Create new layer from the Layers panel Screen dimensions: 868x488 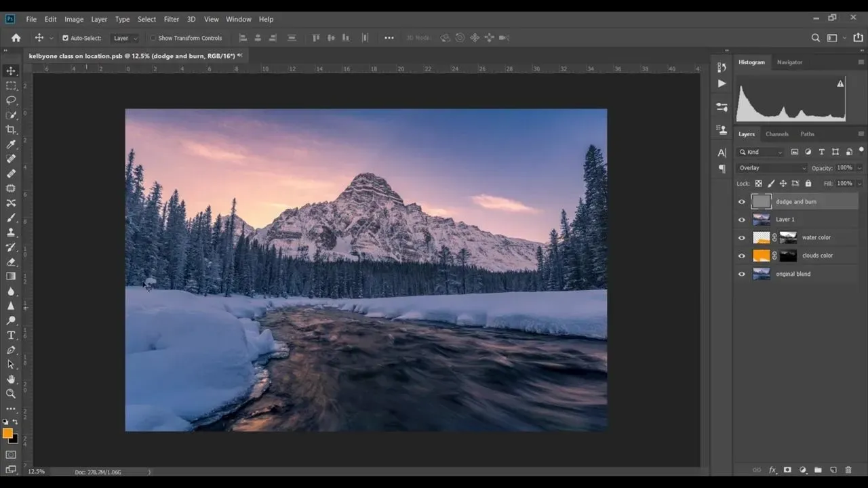[x=833, y=470]
